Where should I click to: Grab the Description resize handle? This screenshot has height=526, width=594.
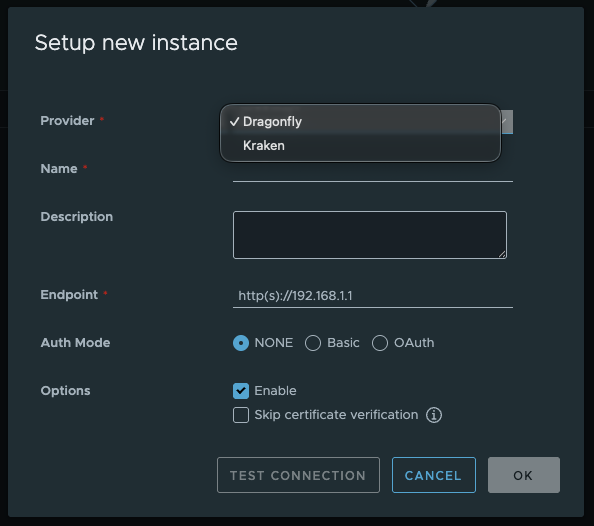click(x=502, y=254)
